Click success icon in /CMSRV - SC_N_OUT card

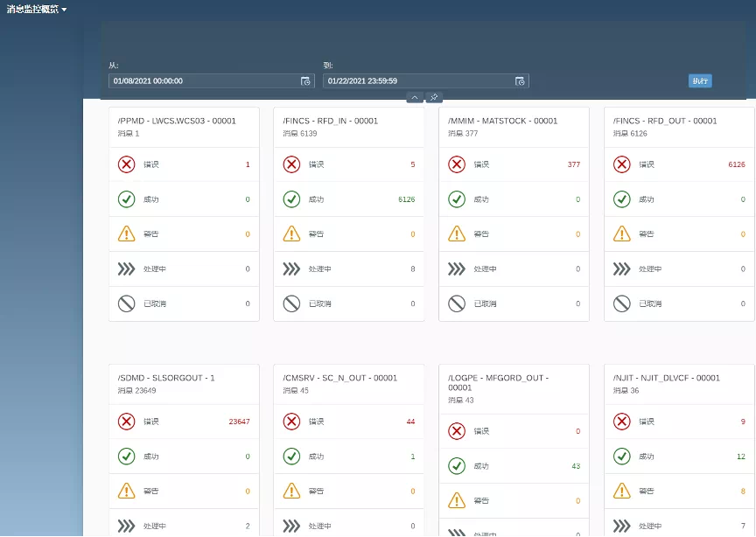[291, 456]
